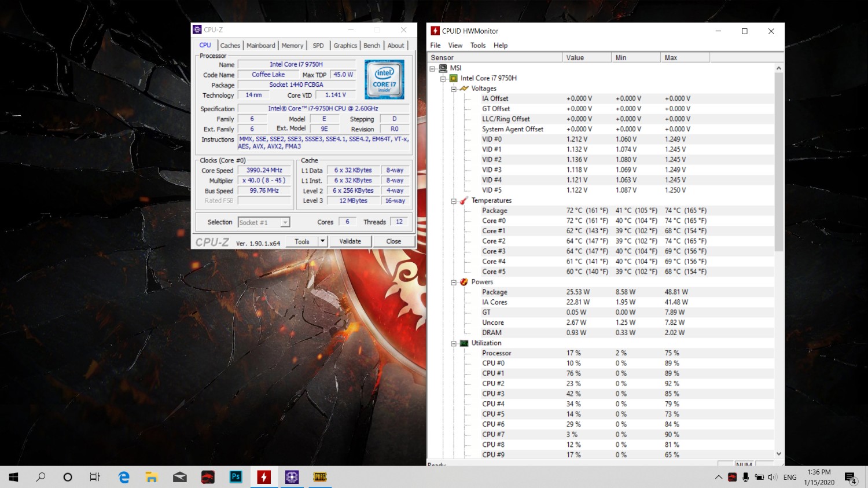Open the Mail app from taskbar
The image size is (868, 488).
180,477
